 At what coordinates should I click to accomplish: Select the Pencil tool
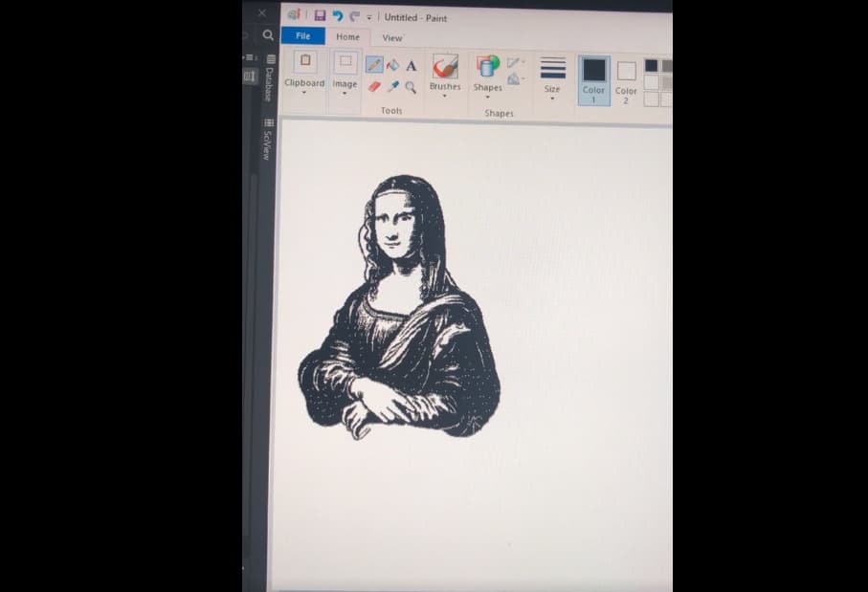click(x=375, y=64)
